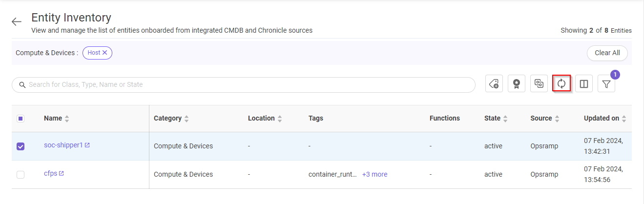Sort by the Name column arrows
Viewport: 644px width, 204px height.
click(67, 119)
